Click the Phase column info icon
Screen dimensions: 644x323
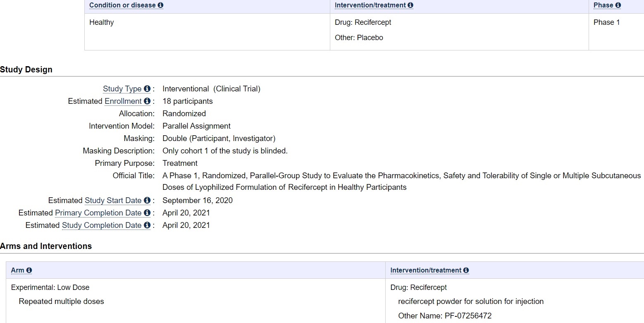[618, 5]
